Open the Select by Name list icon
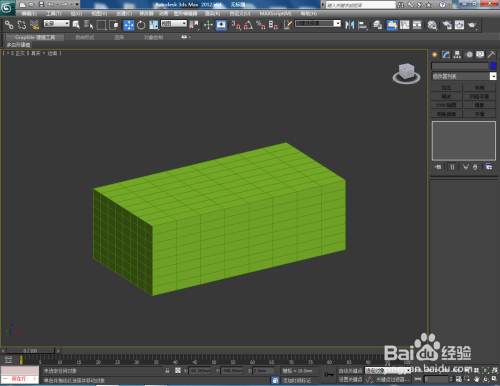 88,25
